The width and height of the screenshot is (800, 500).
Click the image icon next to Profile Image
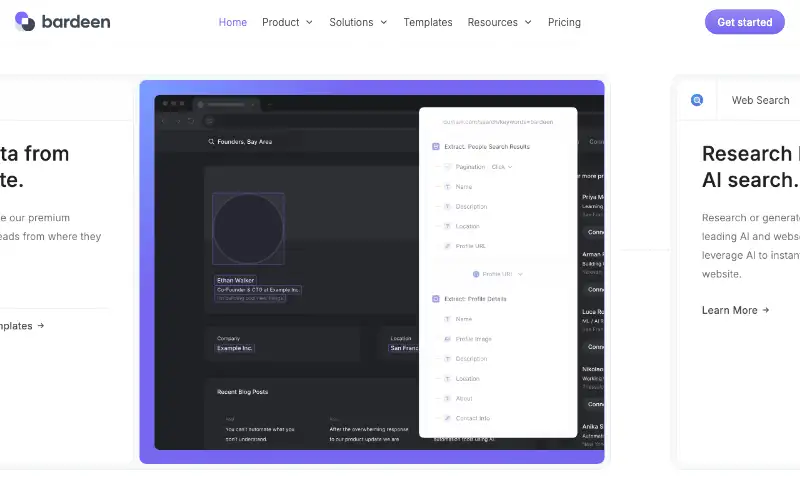click(x=447, y=339)
